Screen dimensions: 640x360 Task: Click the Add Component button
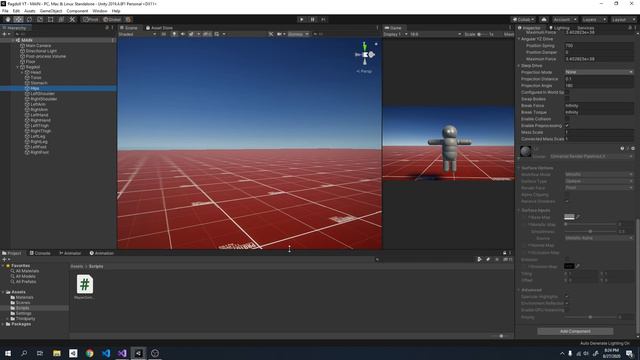tap(575, 331)
